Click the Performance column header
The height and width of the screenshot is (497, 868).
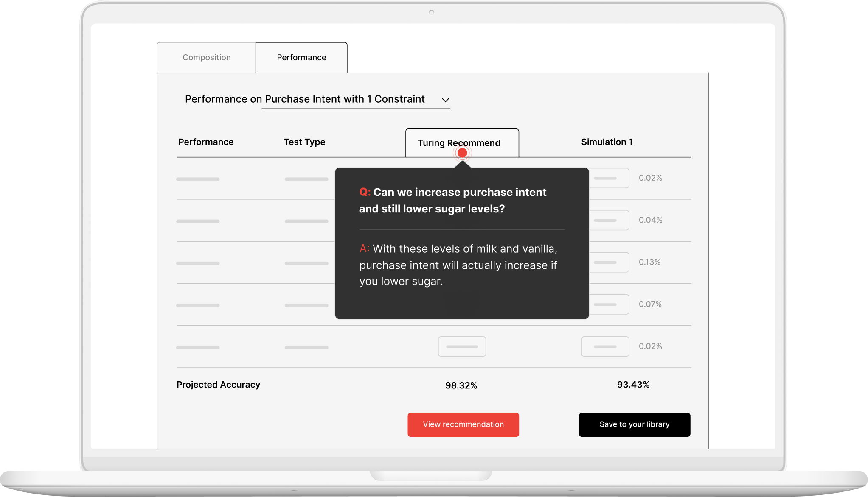tap(206, 142)
